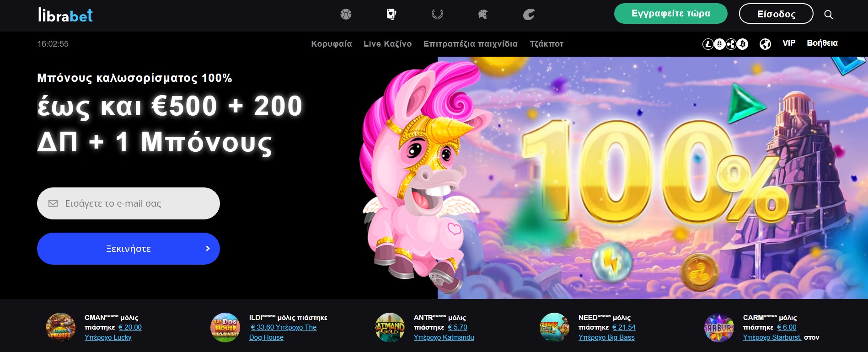The height and width of the screenshot is (352, 868).
Task: Click Υπέροχο Katmandu link
Action: [444, 337]
